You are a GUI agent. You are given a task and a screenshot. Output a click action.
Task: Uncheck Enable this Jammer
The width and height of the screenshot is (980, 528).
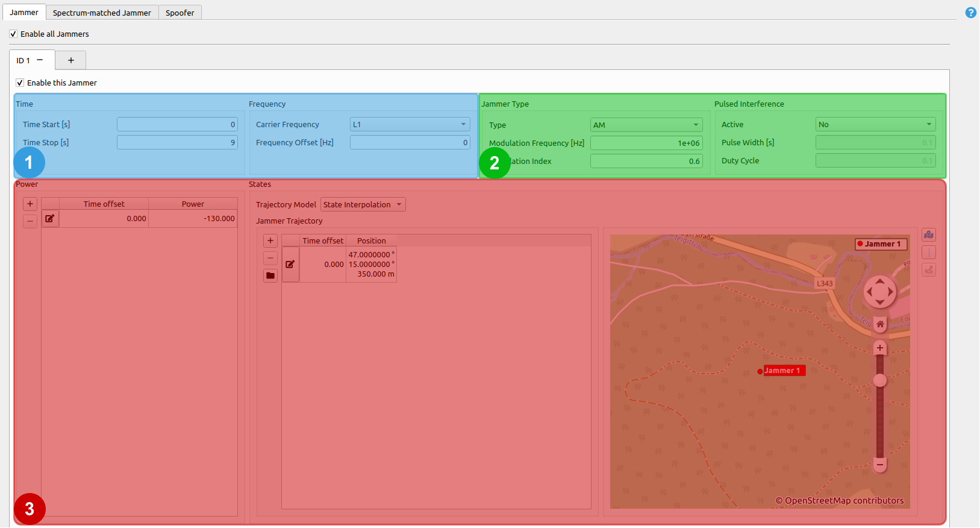pos(20,83)
